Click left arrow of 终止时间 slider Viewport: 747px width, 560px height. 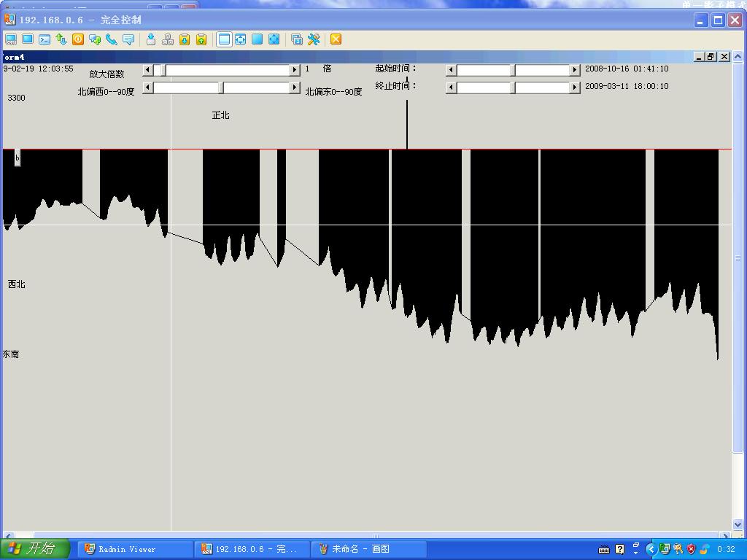pos(451,87)
